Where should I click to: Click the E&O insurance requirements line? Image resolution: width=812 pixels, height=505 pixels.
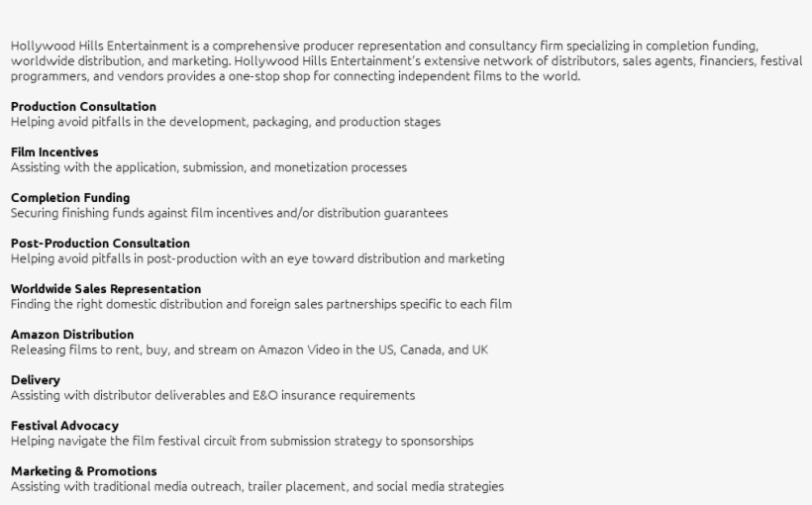click(x=213, y=396)
